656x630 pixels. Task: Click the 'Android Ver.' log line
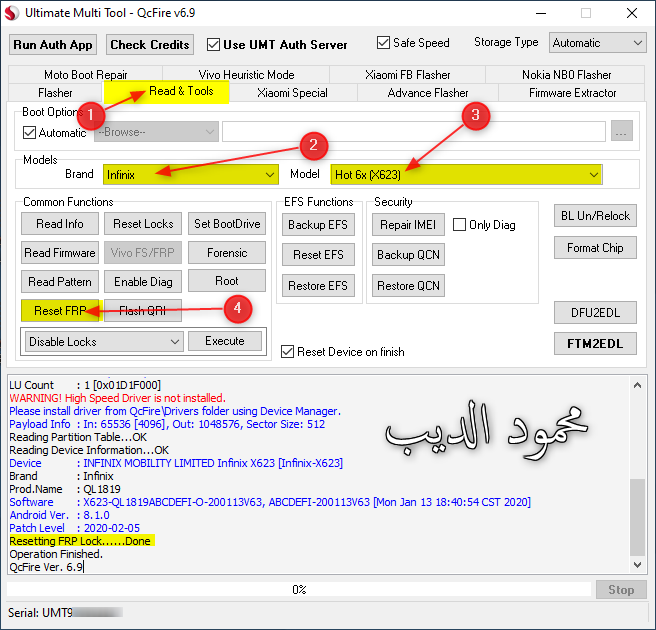tap(59, 515)
